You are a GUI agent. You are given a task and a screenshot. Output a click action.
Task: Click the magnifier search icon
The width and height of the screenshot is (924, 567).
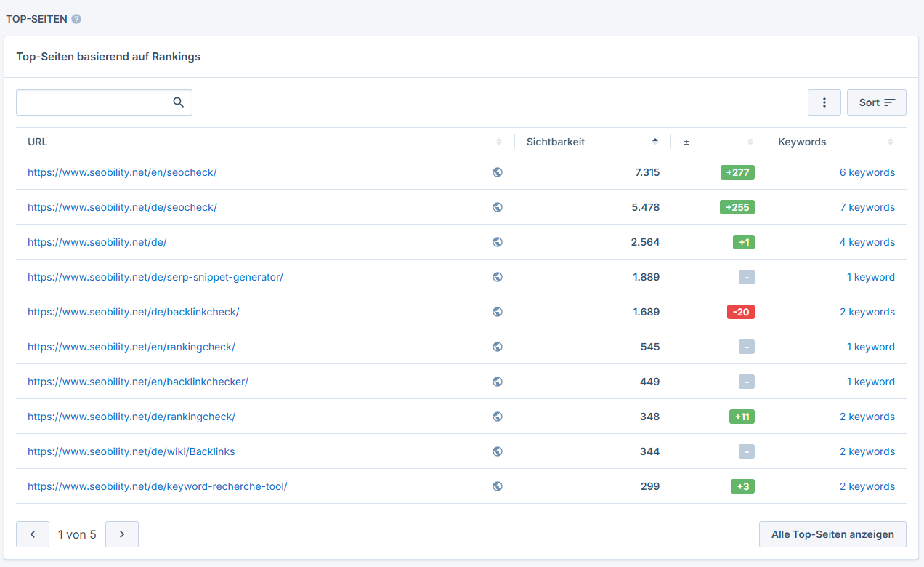pos(178,102)
